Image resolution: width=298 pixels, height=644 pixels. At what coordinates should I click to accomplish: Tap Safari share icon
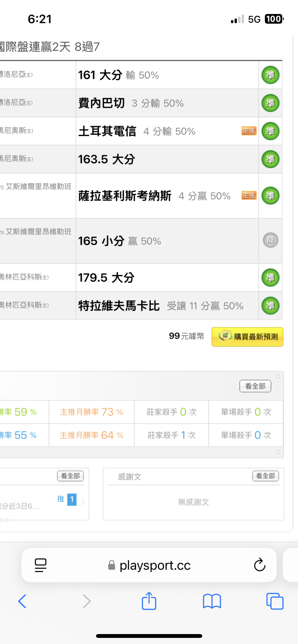tap(149, 601)
